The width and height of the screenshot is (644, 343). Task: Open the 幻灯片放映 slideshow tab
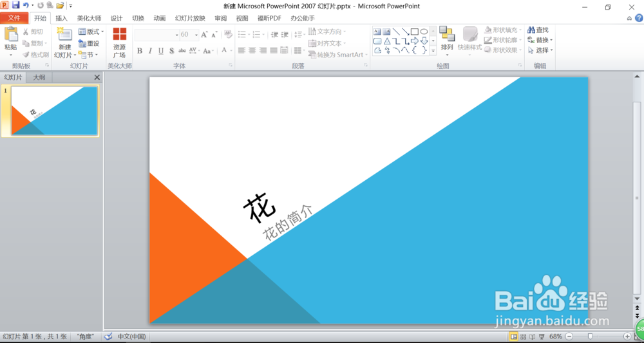coord(190,18)
